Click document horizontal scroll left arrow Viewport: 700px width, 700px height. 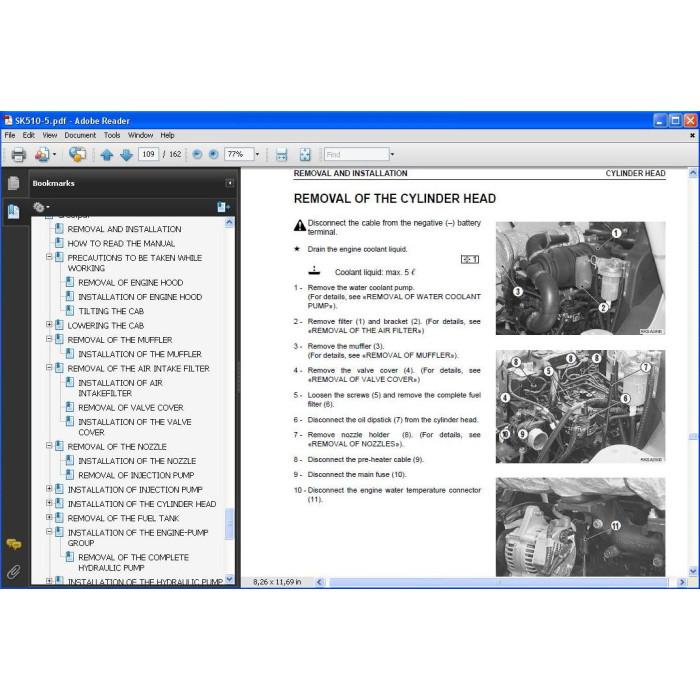pyautogui.click(x=319, y=582)
